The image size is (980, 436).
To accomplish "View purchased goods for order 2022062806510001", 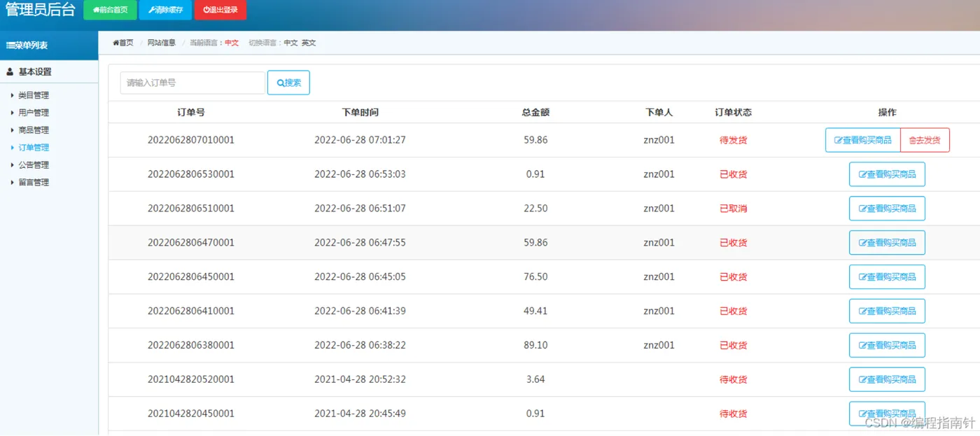I will tap(887, 209).
